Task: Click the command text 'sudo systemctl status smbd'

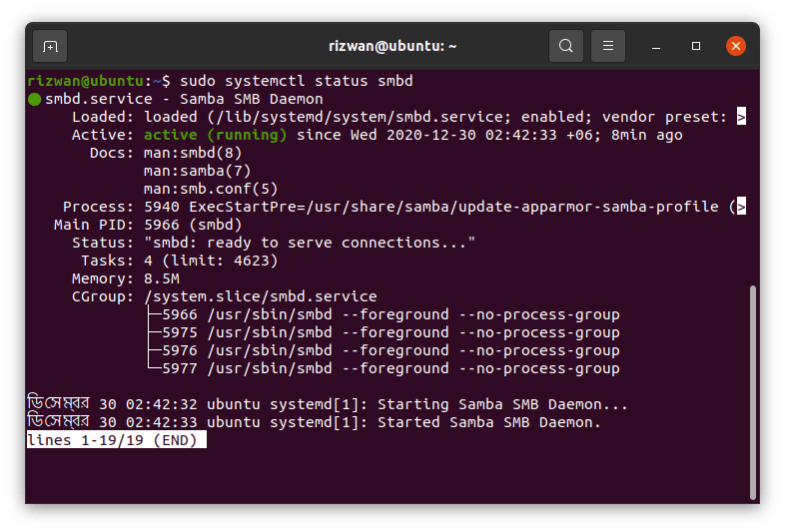Action: tap(296, 81)
